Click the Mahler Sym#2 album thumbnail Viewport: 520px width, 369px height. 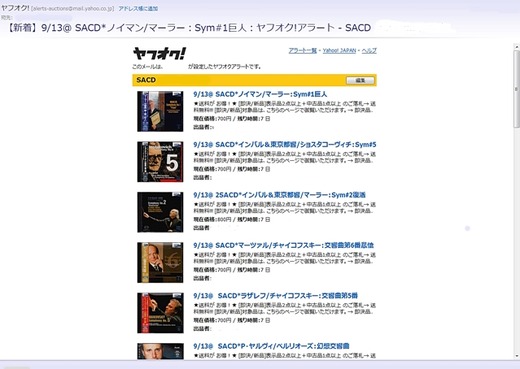160,212
